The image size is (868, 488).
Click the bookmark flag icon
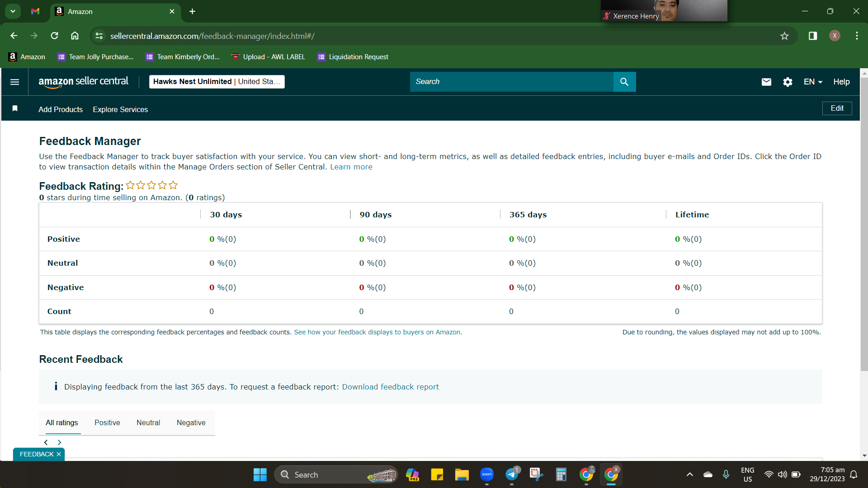(x=15, y=108)
